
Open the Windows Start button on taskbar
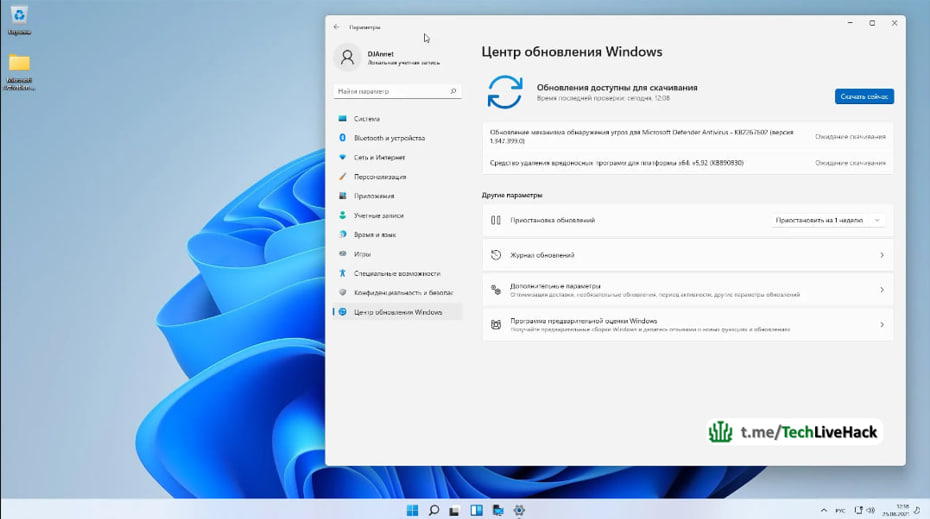(x=412, y=510)
